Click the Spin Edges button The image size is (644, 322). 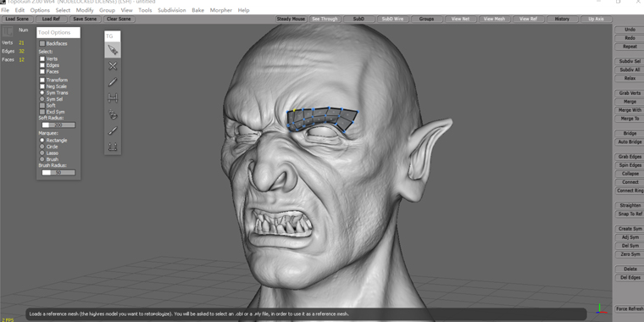630,165
